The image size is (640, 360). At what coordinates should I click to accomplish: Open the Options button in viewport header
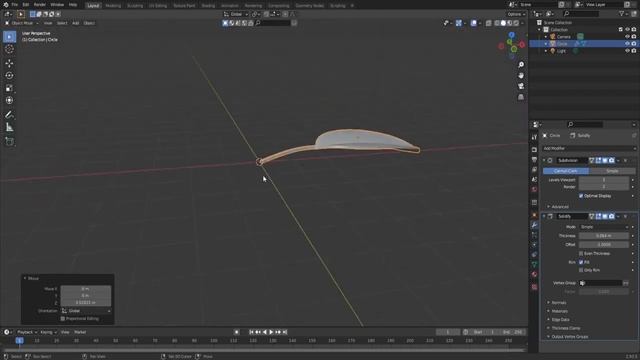click(x=516, y=14)
